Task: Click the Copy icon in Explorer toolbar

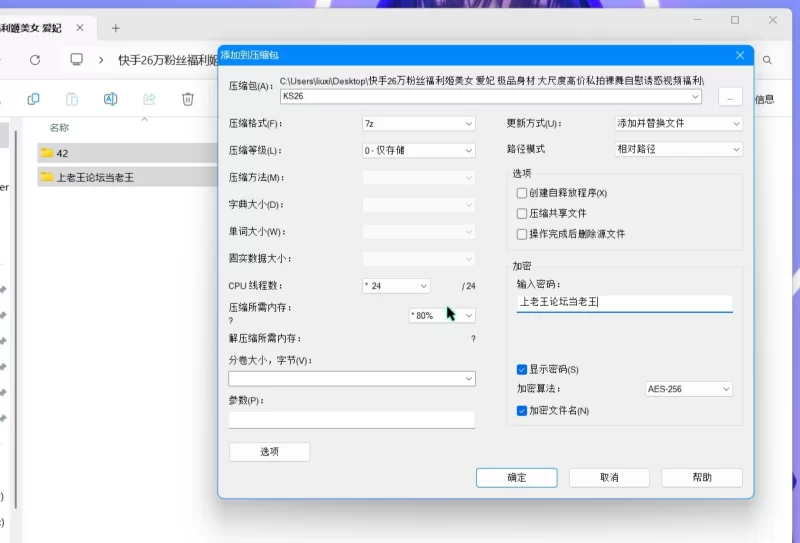Action: coord(34,99)
